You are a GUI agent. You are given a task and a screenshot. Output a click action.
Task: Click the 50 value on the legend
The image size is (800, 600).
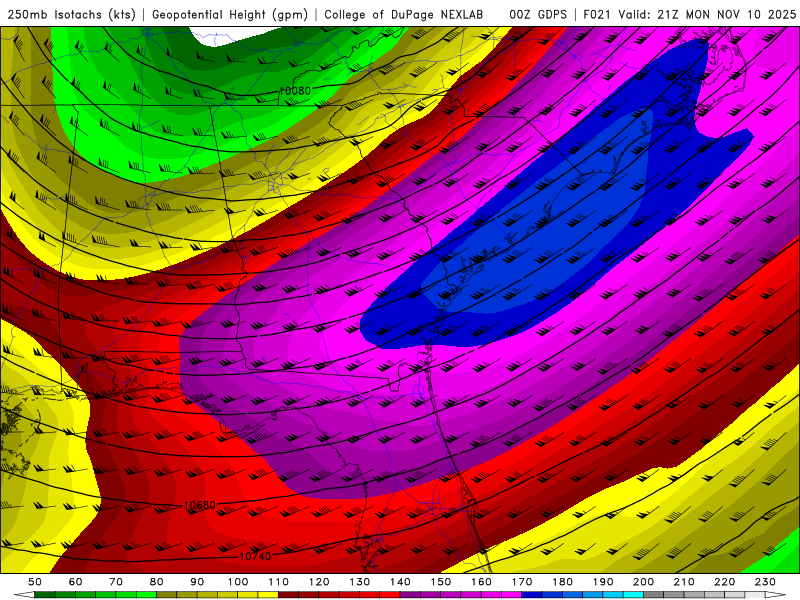[x=35, y=582]
